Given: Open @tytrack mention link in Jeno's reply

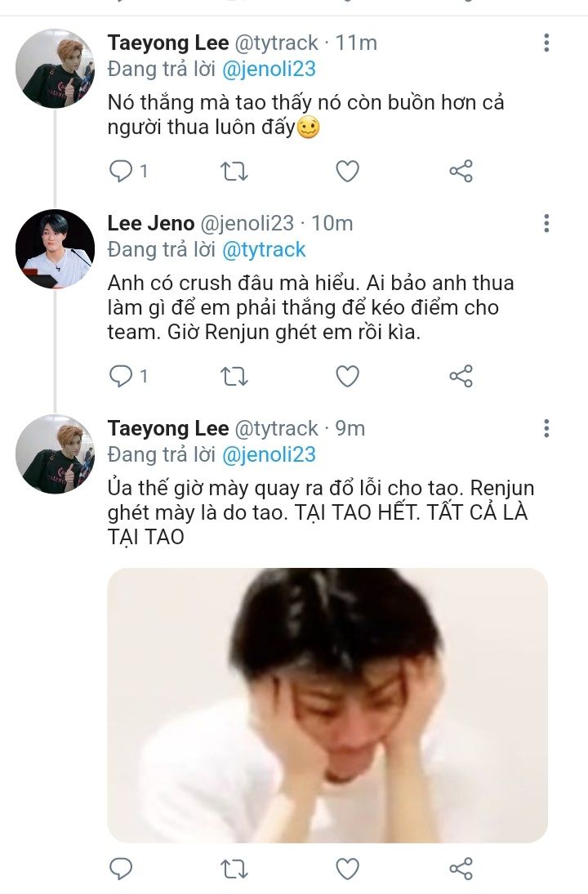Looking at the screenshot, I should (x=263, y=249).
